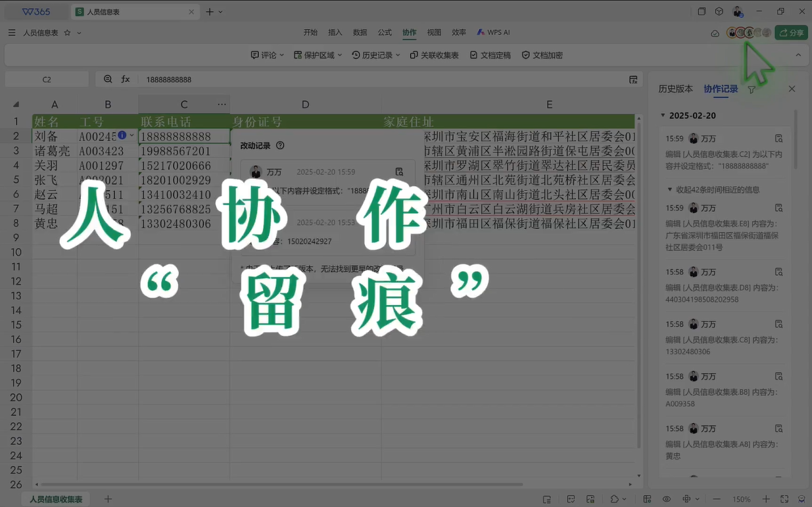
Task: Expand the 评论 comments dropdown
Action: tap(267, 55)
